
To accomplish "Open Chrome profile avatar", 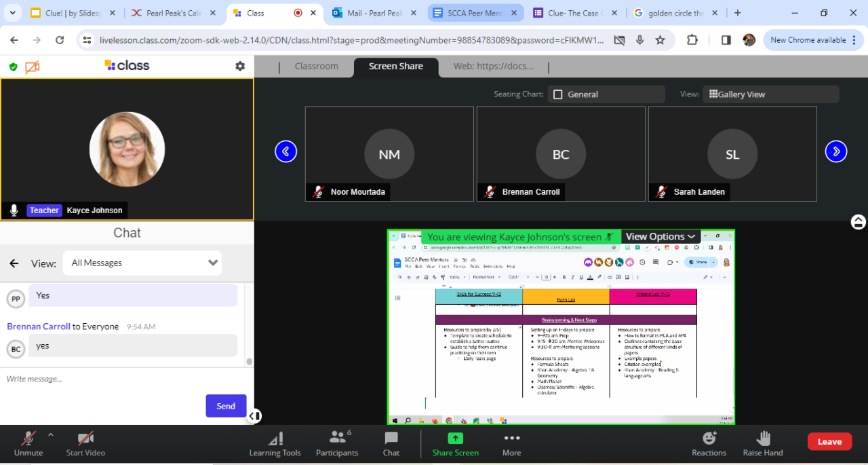I will (x=749, y=40).
